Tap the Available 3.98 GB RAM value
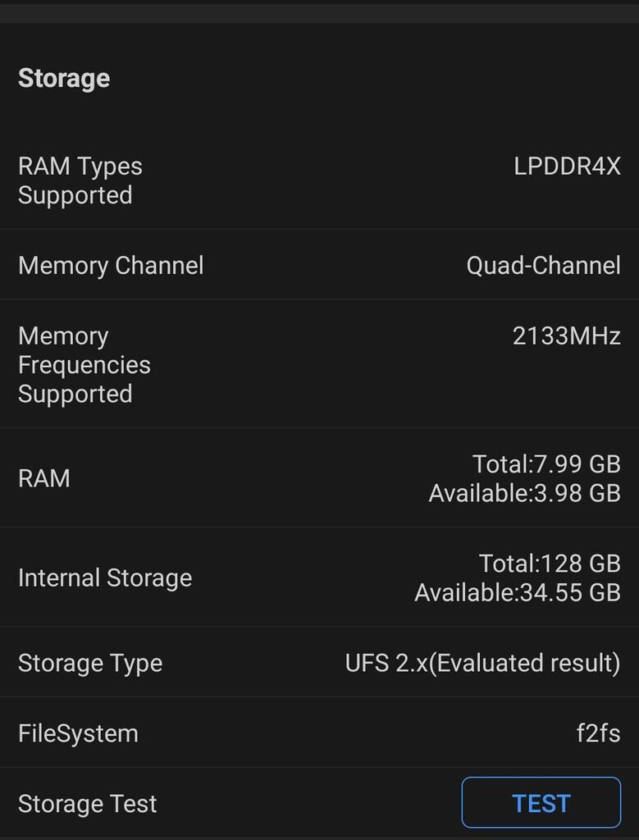Image resolution: width=639 pixels, height=840 pixels. pos(524,493)
